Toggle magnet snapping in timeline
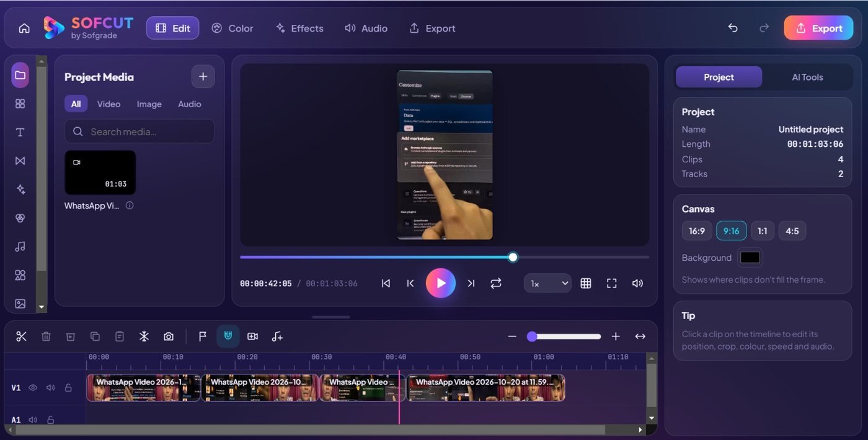Viewport: 868px width, 440px height. tap(228, 336)
